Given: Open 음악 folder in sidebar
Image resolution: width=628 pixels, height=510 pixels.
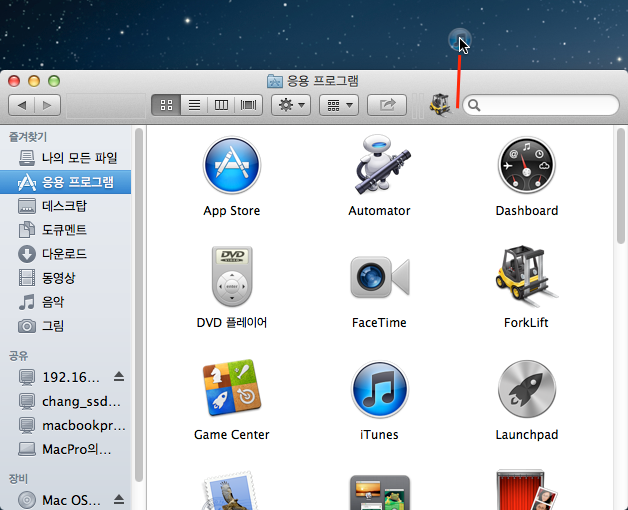Looking at the screenshot, I should tap(66, 302).
